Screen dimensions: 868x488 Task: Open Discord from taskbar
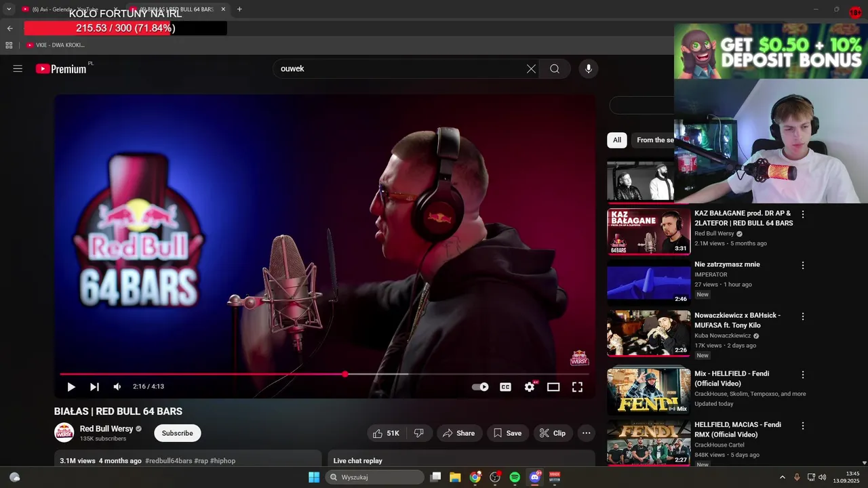coord(535,477)
